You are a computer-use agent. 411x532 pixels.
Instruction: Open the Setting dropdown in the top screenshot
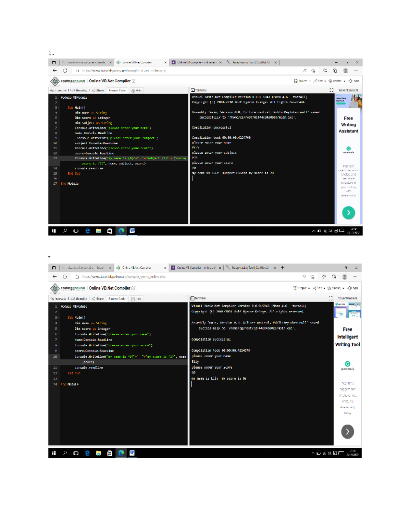(x=336, y=81)
